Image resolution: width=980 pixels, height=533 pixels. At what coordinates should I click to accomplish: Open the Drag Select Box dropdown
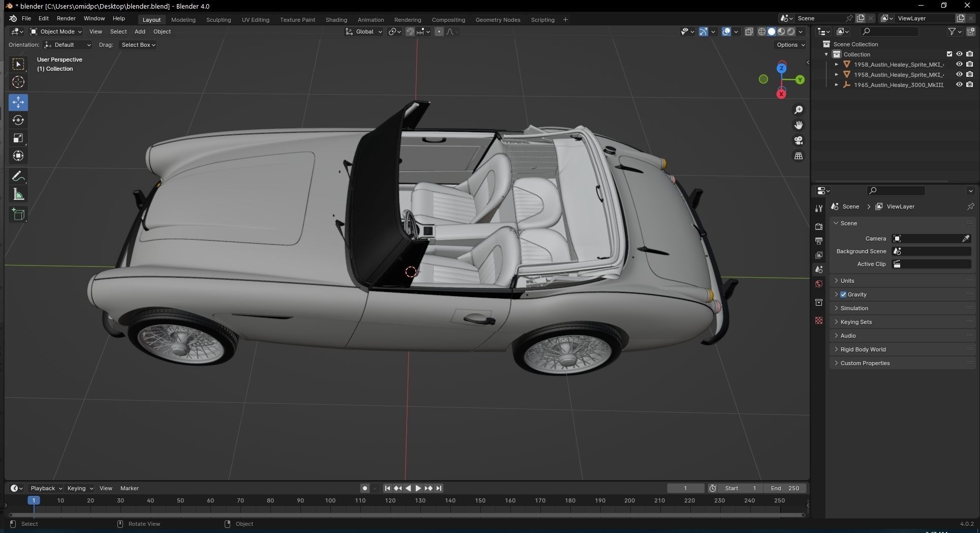(138, 45)
